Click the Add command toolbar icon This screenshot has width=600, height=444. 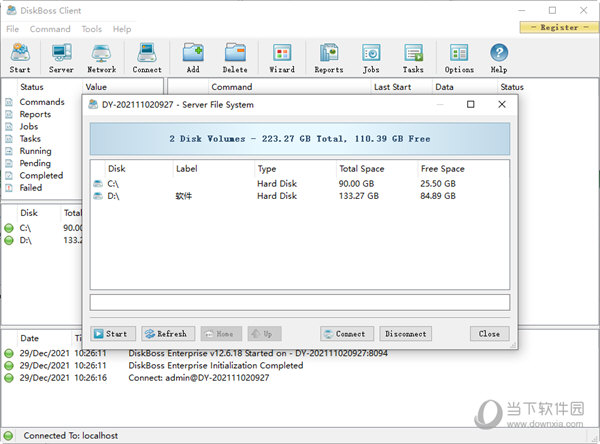193,58
